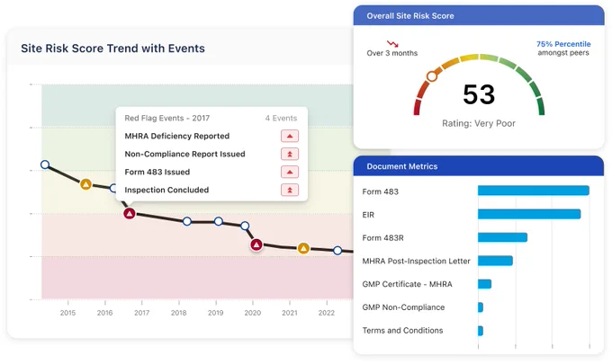Click the 2016 axis label
612x364 pixels.
point(104,313)
